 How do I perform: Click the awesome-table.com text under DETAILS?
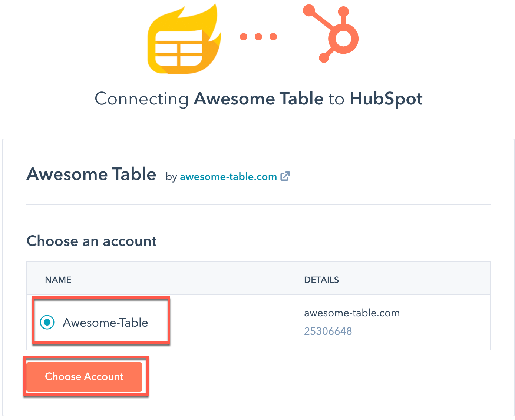point(352,313)
